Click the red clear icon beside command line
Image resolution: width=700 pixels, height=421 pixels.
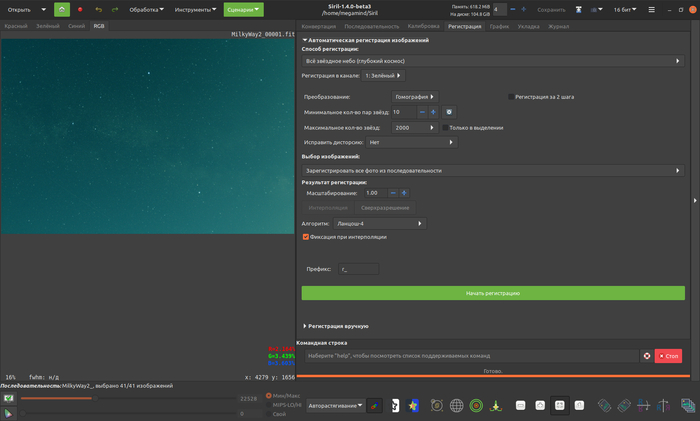[x=647, y=356]
